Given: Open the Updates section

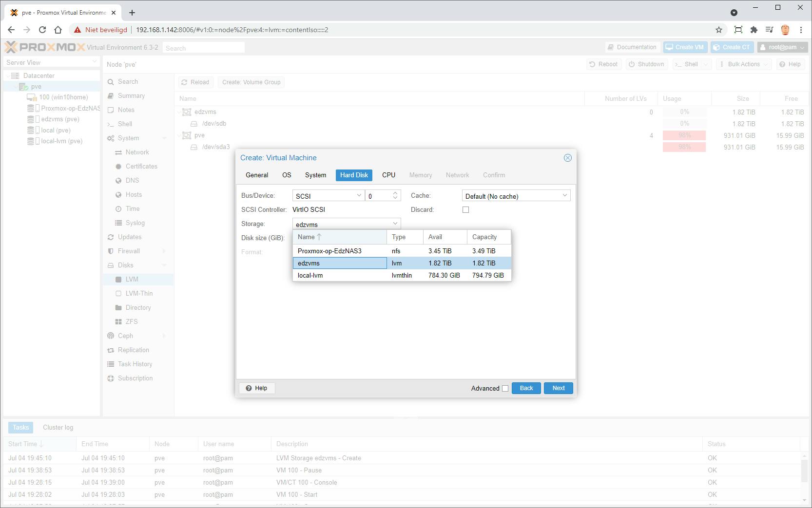Looking at the screenshot, I should (129, 237).
